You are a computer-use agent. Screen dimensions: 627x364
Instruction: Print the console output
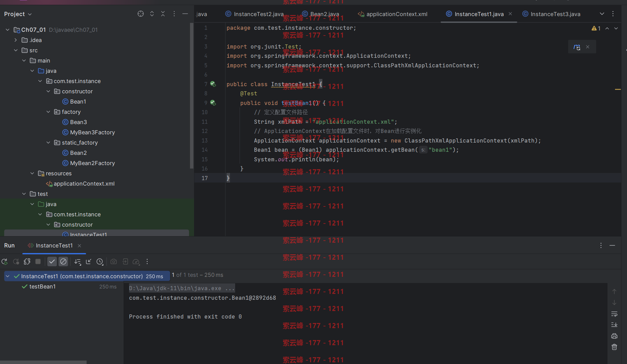pyautogui.click(x=614, y=336)
